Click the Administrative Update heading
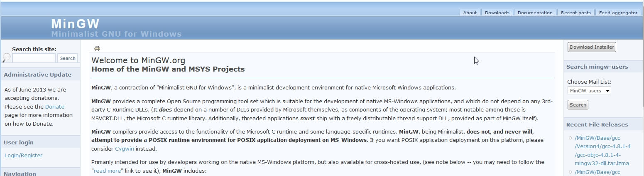Viewport: 644px width, 176px height. click(37, 74)
